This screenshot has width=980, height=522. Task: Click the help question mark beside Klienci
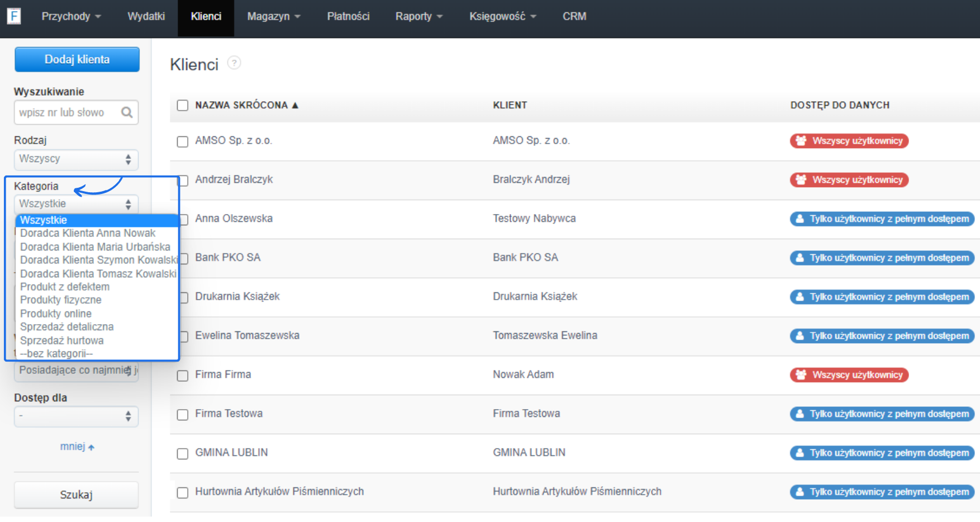point(234,63)
